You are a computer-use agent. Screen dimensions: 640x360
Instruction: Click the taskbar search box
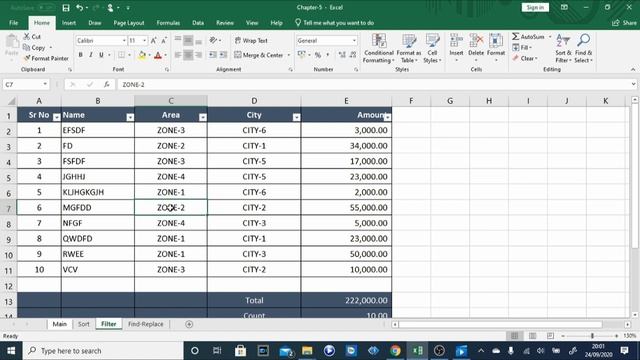pos(103,351)
